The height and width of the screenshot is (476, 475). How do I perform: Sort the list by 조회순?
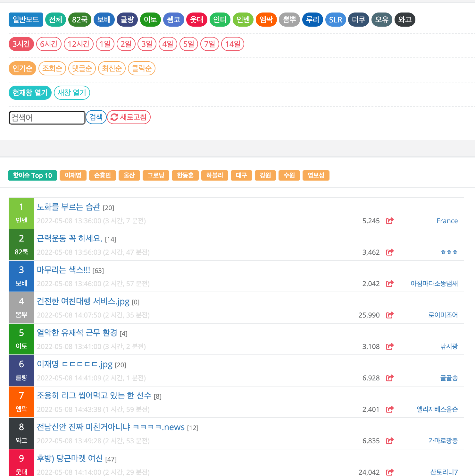[x=52, y=68]
